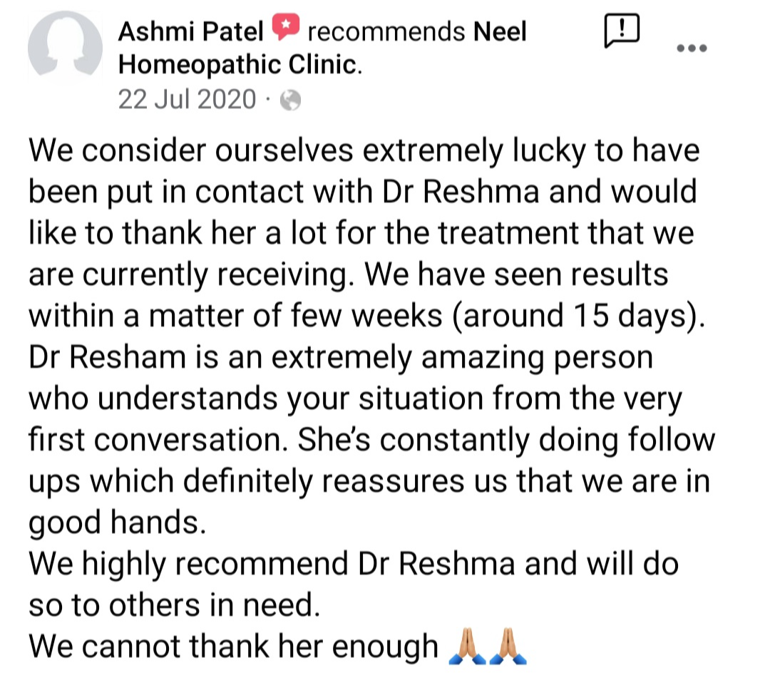
Task: Click "We cannot thank her enough" text
Action: [x=233, y=647]
